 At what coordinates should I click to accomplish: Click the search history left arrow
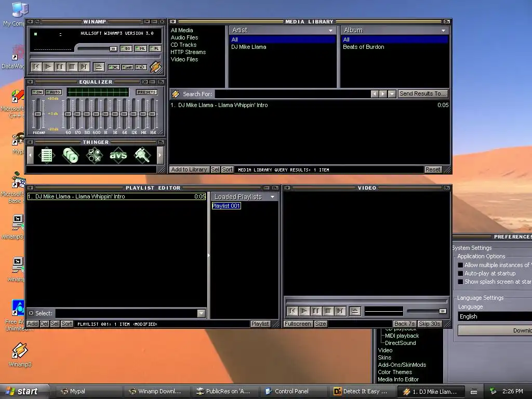(x=375, y=94)
